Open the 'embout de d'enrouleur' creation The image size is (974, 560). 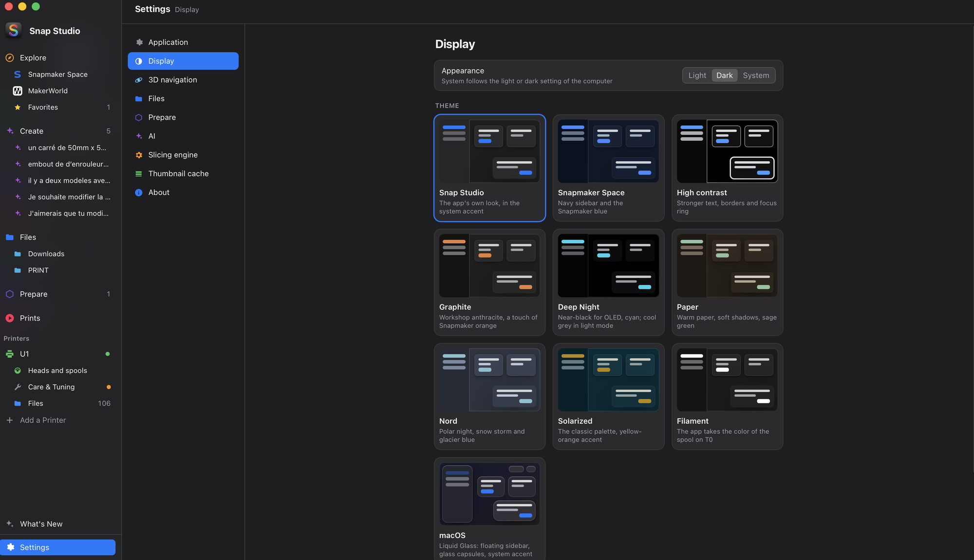[58, 164]
